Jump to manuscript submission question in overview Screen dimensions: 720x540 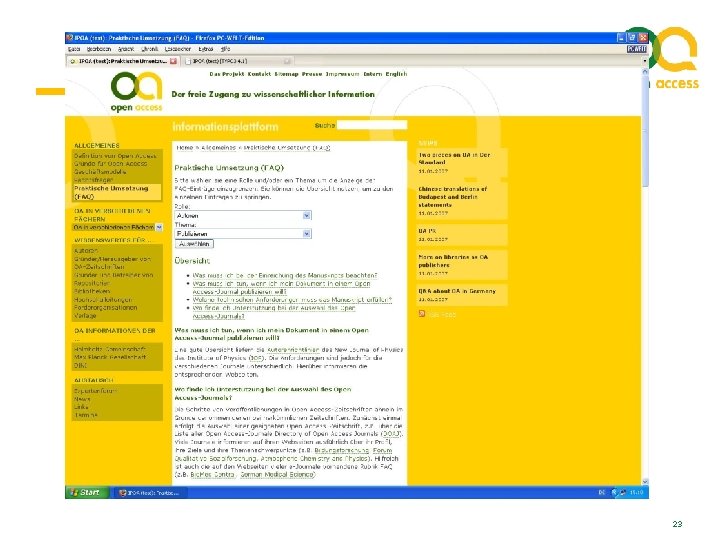(285, 276)
